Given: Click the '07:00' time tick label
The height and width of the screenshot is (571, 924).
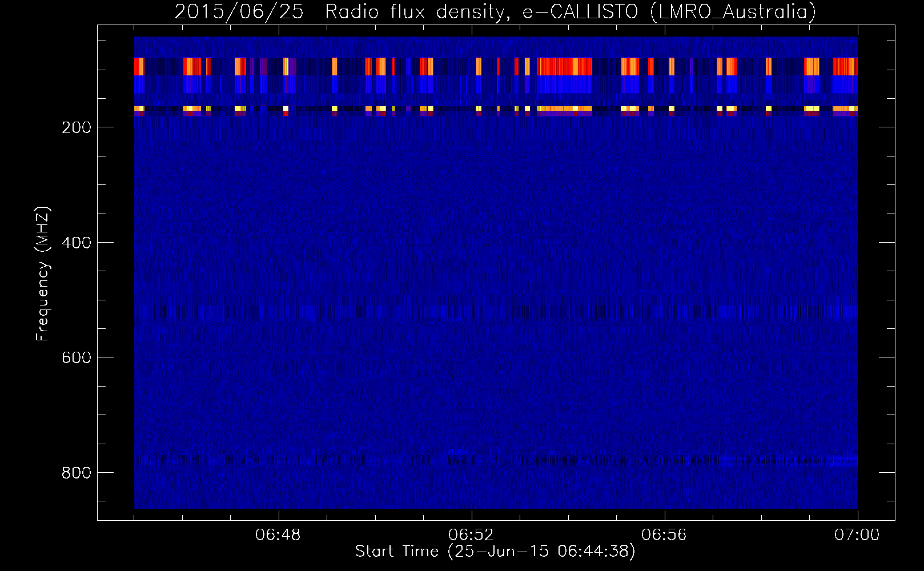Looking at the screenshot, I should [857, 535].
